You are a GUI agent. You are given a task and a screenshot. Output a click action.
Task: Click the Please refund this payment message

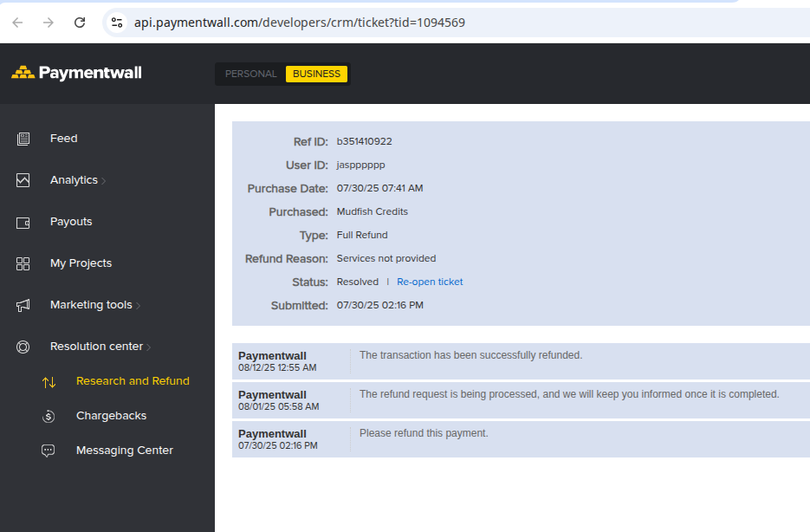pos(424,433)
